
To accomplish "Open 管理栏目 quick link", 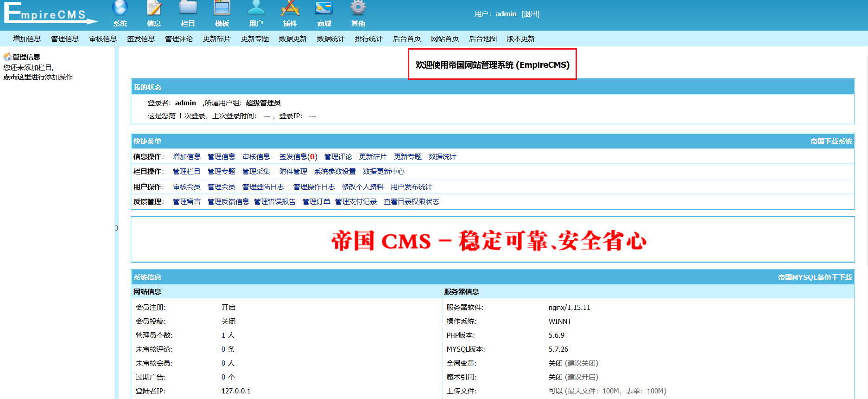I will coord(187,172).
